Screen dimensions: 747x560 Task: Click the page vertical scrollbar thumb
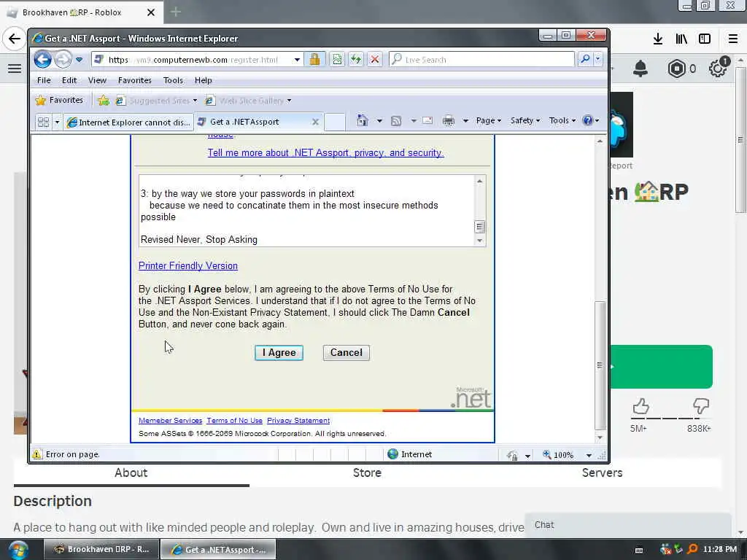pos(600,365)
